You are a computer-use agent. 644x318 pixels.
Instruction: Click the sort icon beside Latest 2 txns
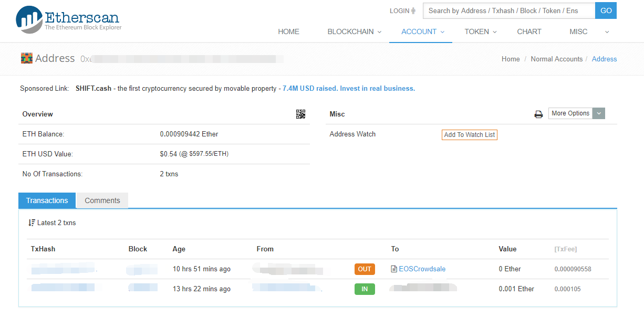click(32, 223)
